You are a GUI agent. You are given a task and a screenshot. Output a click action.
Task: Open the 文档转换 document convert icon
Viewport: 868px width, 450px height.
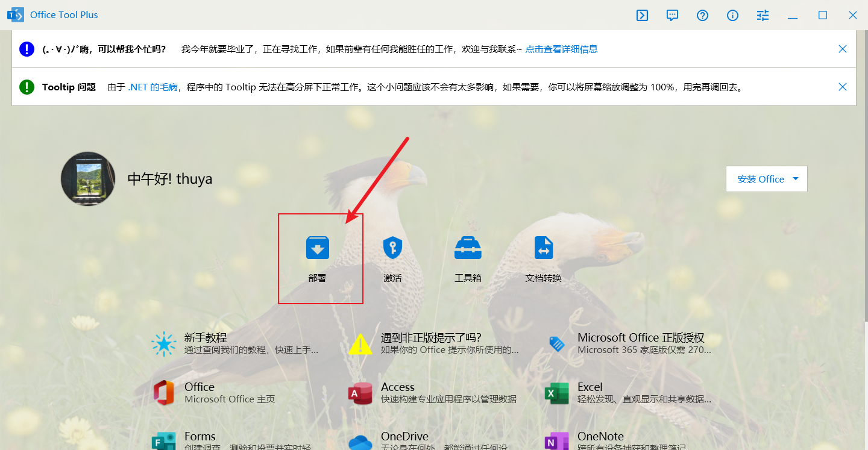click(x=543, y=248)
